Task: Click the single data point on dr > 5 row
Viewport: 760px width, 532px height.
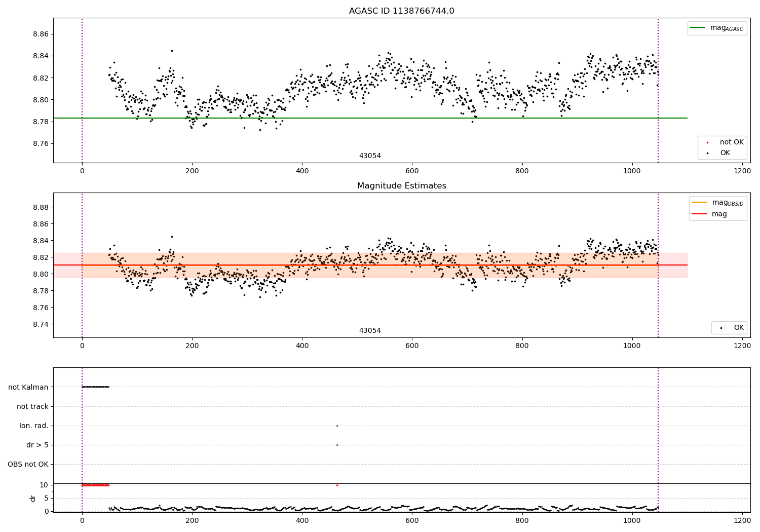Action: point(337,445)
